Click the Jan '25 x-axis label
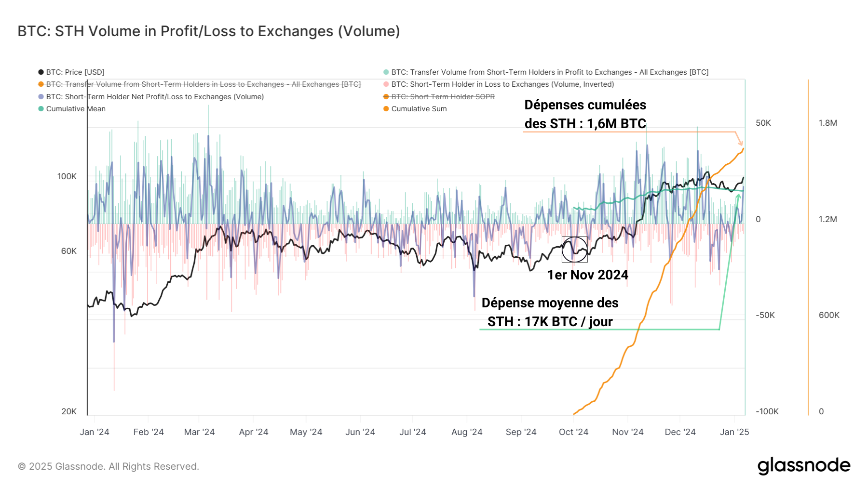This screenshot has height=488, width=868. pyautogui.click(x=734, y=432)
